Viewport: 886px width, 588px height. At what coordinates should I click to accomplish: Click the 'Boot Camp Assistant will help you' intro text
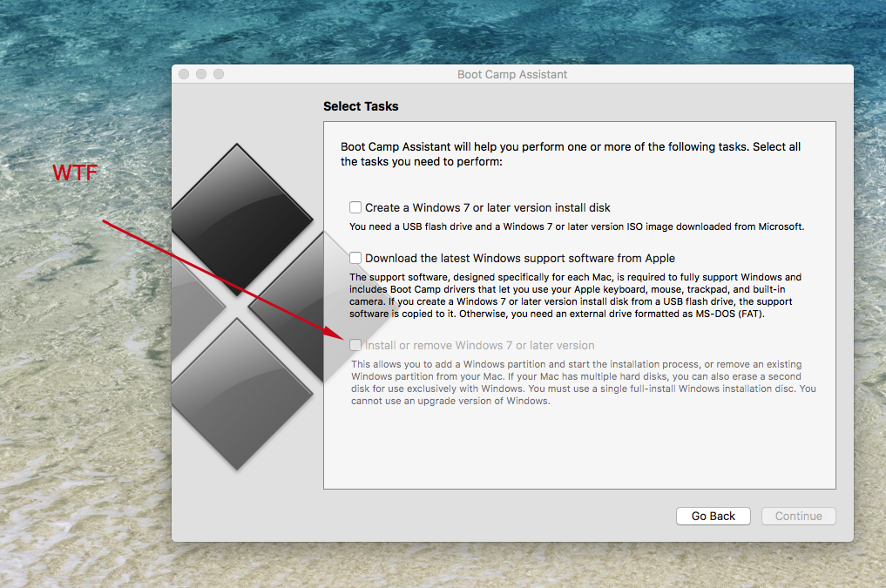tap(571, 153)
